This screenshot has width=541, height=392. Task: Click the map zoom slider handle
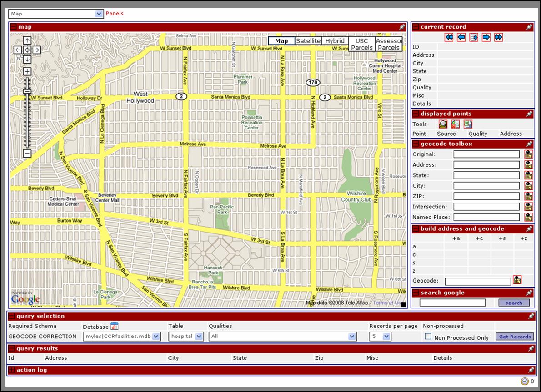(27, 91)
